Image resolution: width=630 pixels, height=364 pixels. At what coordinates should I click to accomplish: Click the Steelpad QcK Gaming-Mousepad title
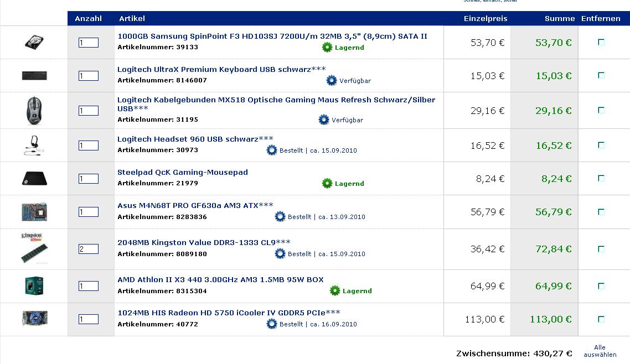(x=183, y=172)
